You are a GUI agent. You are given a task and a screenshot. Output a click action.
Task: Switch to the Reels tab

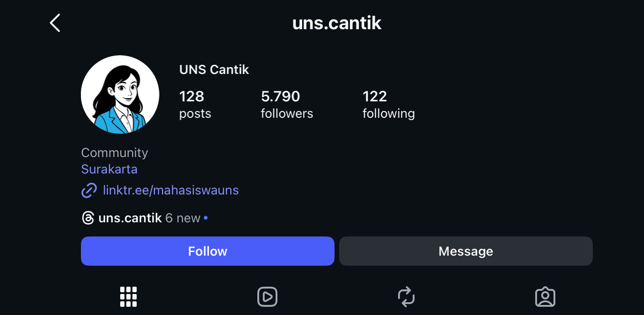267,297
